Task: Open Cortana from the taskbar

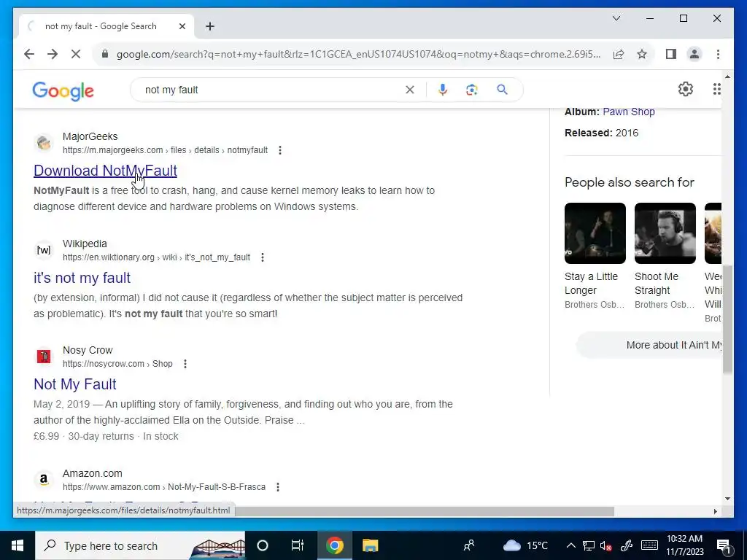Action: point(263,545)
